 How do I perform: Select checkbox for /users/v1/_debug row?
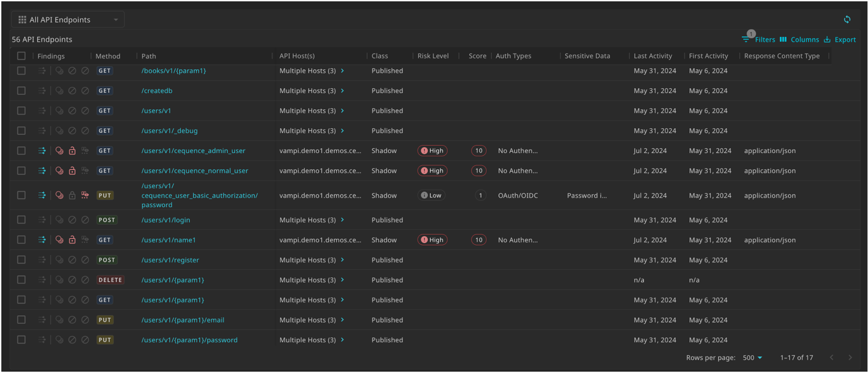point(21,131)
